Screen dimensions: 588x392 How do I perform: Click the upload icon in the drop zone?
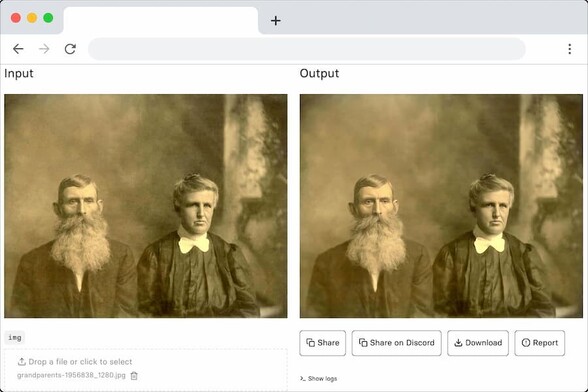click(21, 362)
